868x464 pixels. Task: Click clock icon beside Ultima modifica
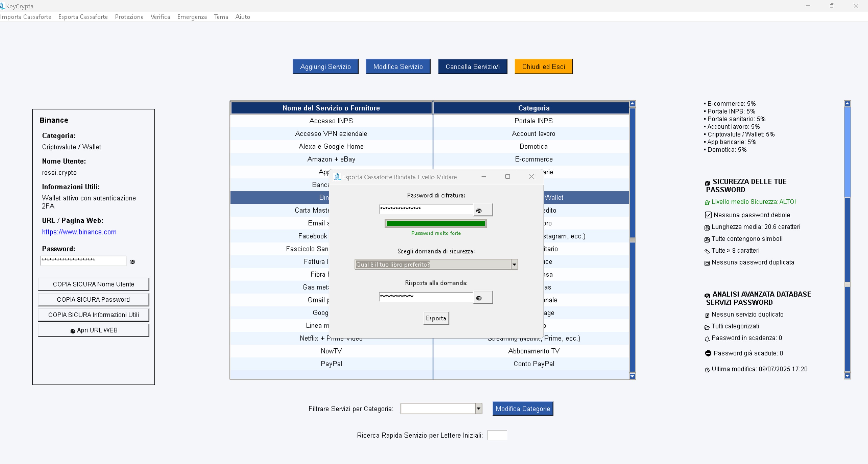(x=707, y=370)
